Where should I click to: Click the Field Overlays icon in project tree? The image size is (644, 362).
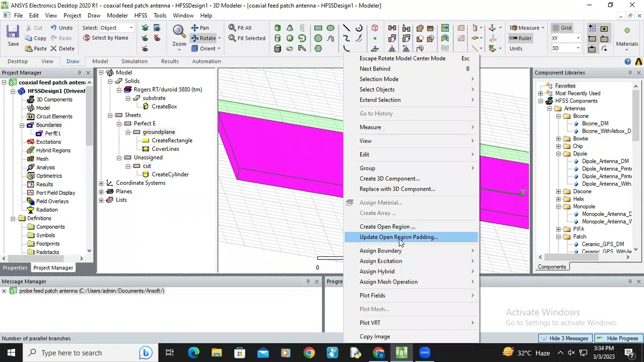(31, 201)
